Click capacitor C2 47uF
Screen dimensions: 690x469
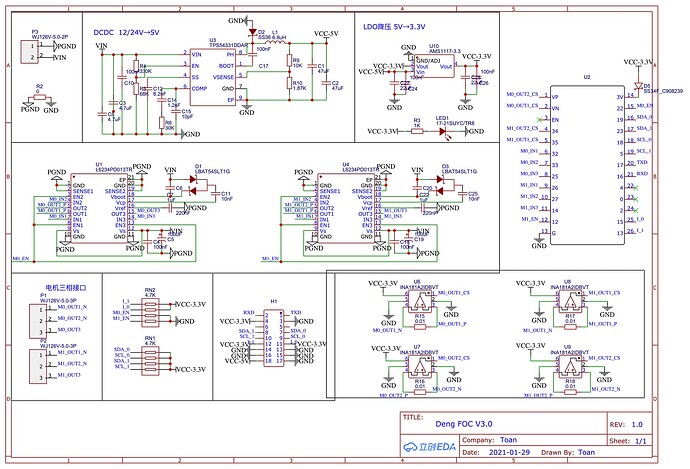click(x=326, y=83)
